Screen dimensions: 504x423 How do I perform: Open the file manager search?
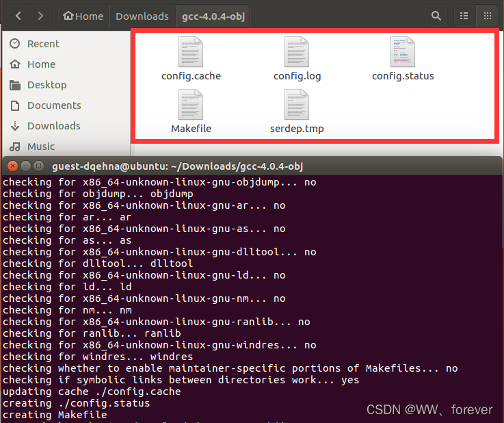pos(436,16)
